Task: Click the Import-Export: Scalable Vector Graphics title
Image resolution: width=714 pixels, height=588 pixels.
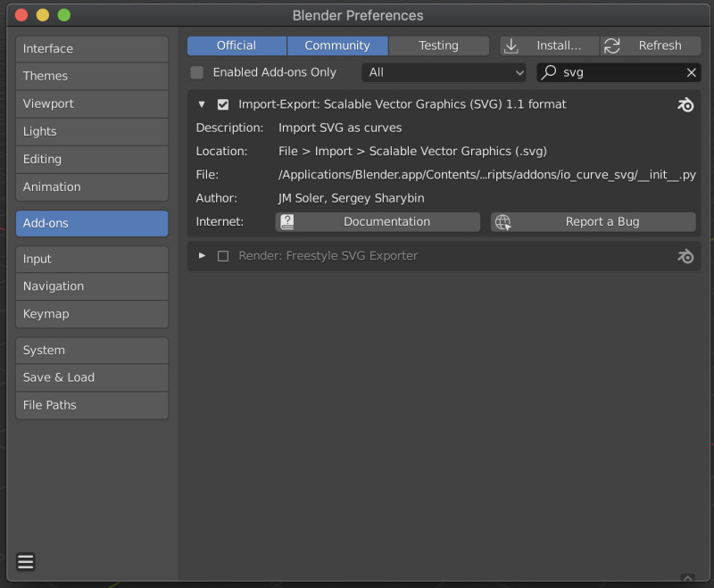Action: tap(403, 104)
